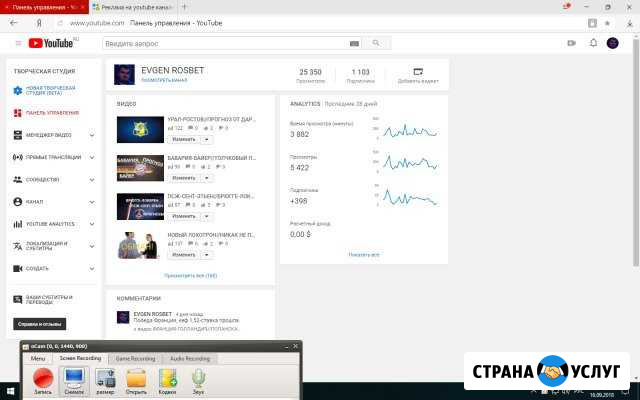The height and width of the screenshot is (400, 640).
Task: Click the "Локализация и субтитры" translate icon
Action: coord(18,246)
